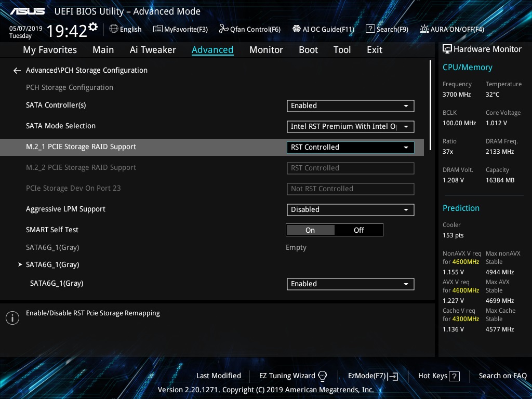
Task: Open MyFavorite list icon
Action: (158, 29)
